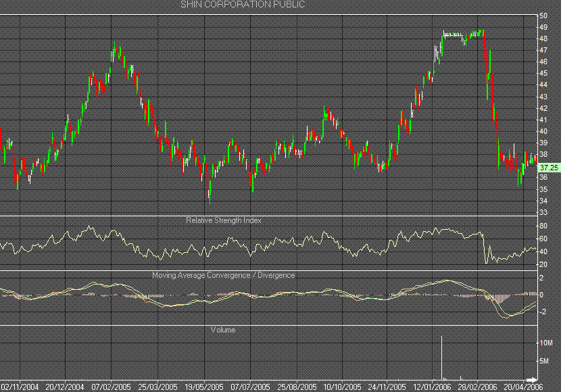Click the 41 price level label
This screenshot has width=561, height=392.
coord(543,120)
